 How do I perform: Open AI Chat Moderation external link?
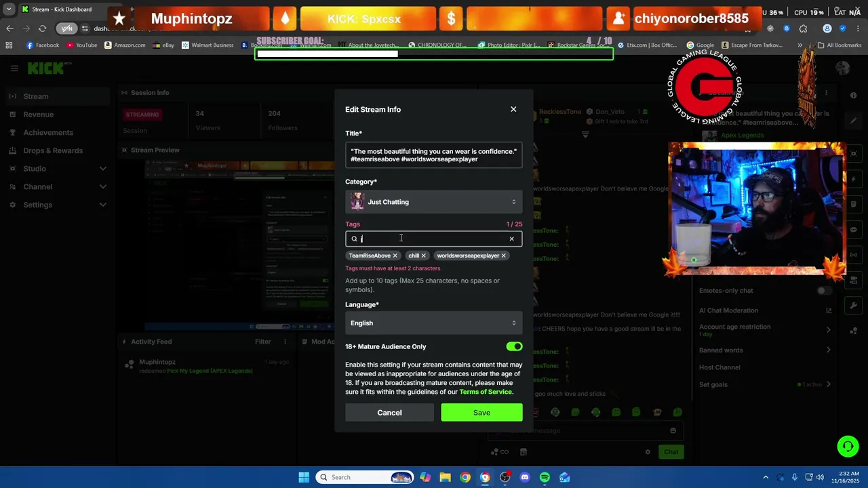tap(829, 310)
